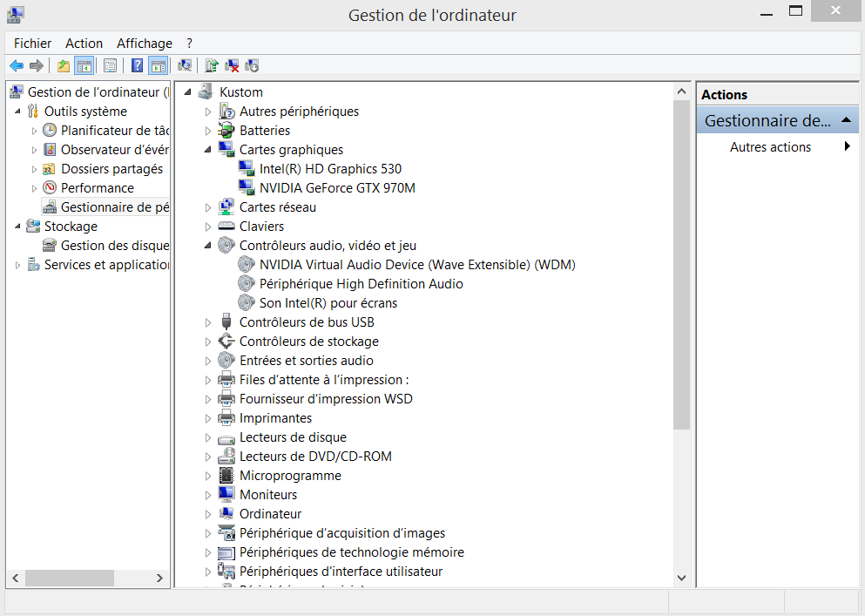Collapse Contrôleurs audio, vidéo et jeu category
865x616 pixels.
tap(208, 246)
